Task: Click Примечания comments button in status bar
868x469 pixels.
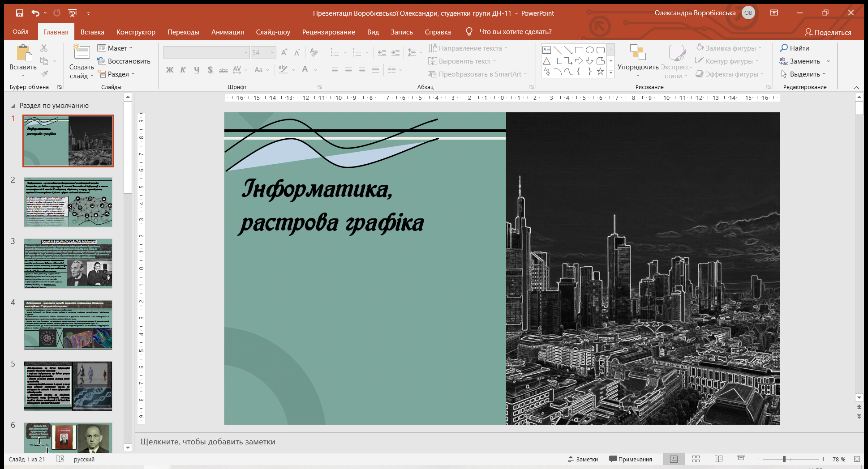Action: click(x=631, y=459)
